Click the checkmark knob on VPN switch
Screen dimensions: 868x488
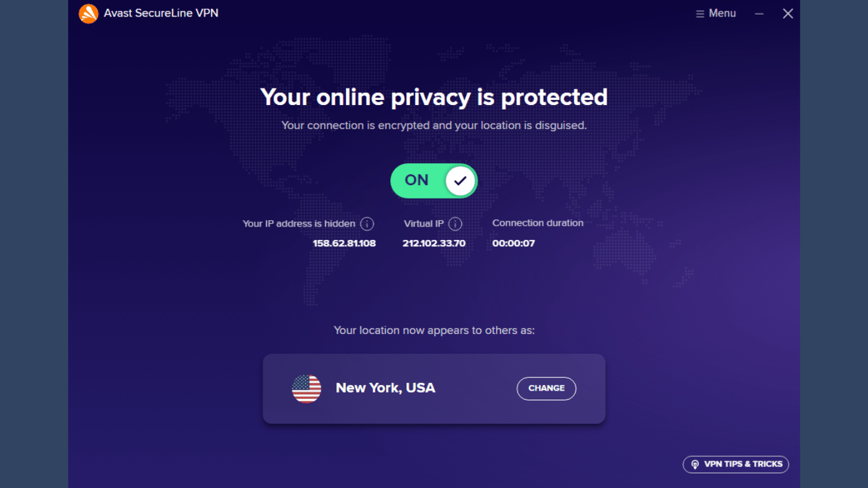[460, 181]
